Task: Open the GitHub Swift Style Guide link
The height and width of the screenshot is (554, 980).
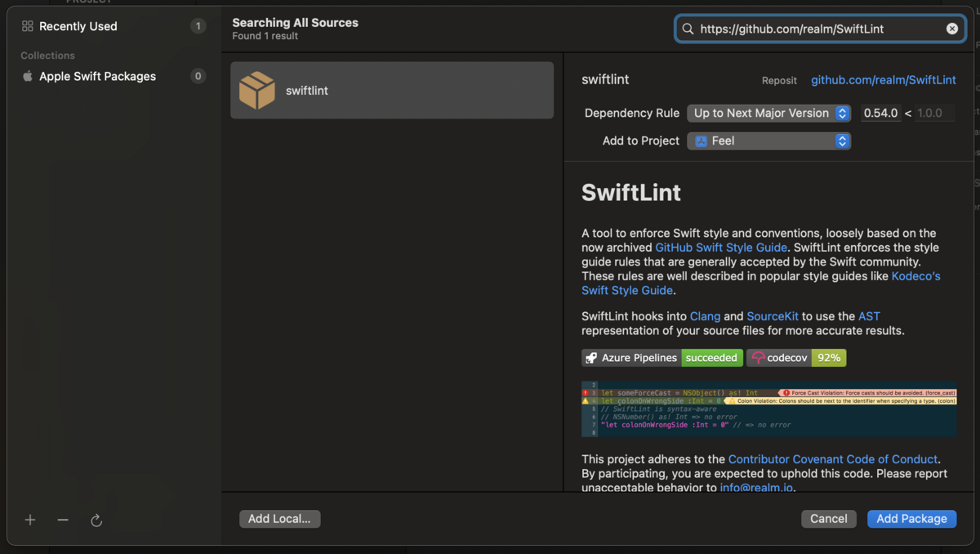Action: point(721,248)
